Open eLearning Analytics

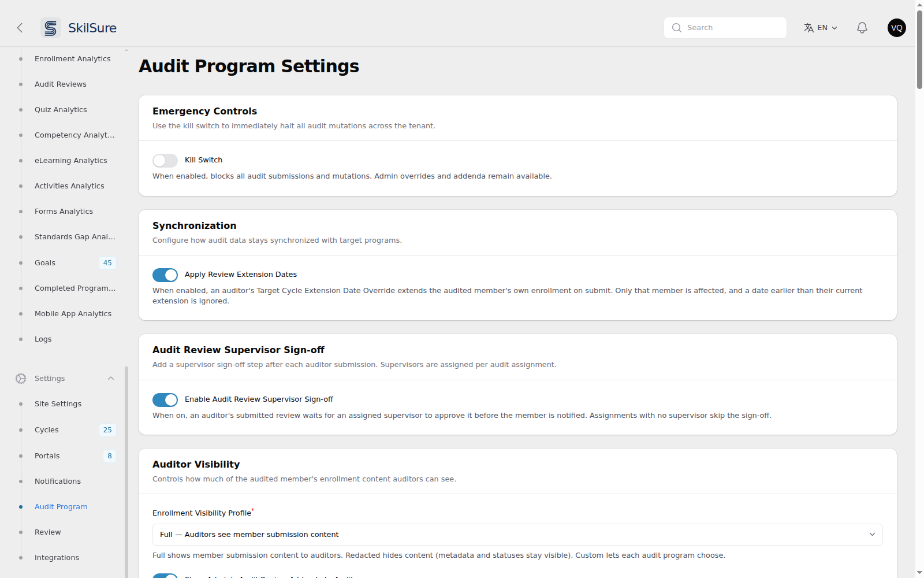pyautogui.click(x=71, y=161)
